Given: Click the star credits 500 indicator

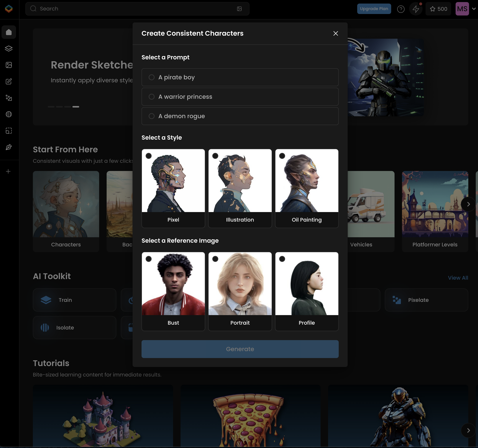Looking at the screenshot, I should point(438,9).
